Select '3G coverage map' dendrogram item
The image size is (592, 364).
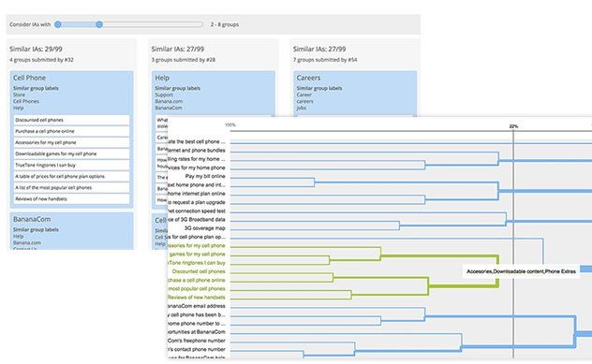[x=204, y=228]
